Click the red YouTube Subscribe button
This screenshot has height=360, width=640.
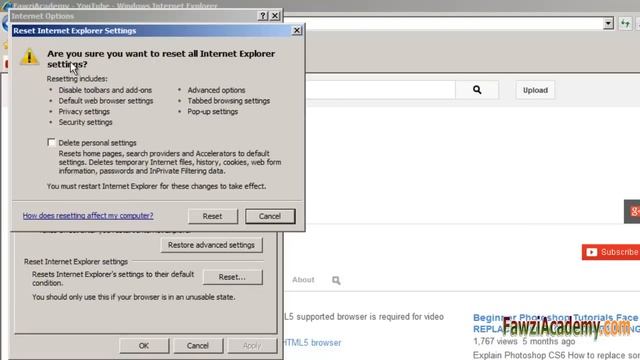pyautogui.click(x=611, y=252)
